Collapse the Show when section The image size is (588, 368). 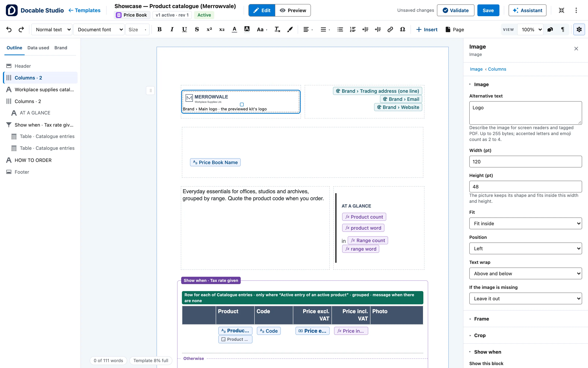click(x=488, y=352)
